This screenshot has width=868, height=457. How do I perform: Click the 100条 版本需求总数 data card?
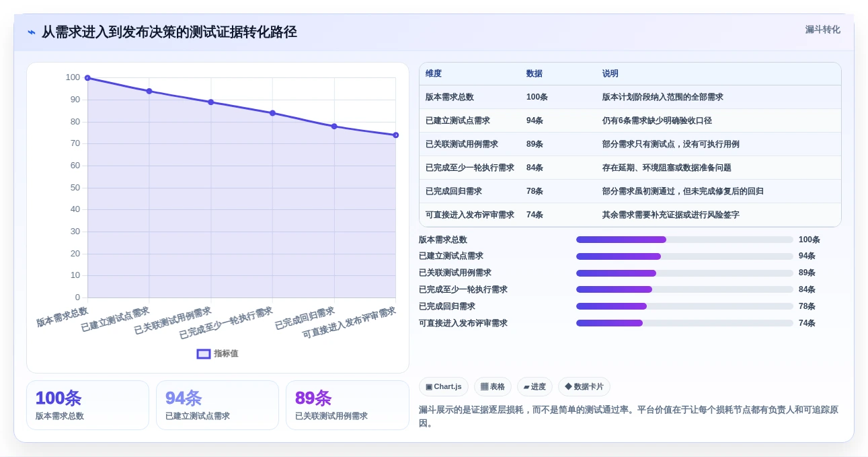[x=87, y=405]
